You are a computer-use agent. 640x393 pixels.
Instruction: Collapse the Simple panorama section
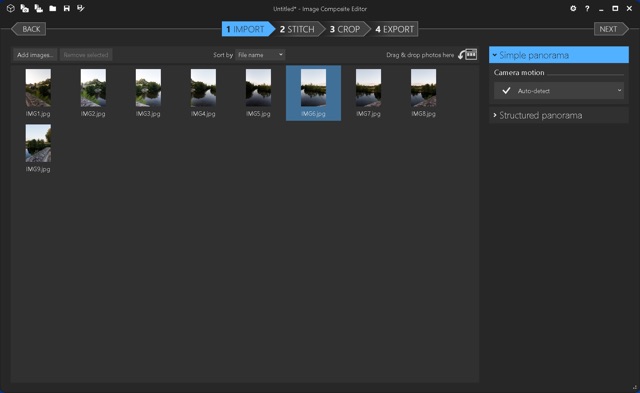(x=559, y=55)
